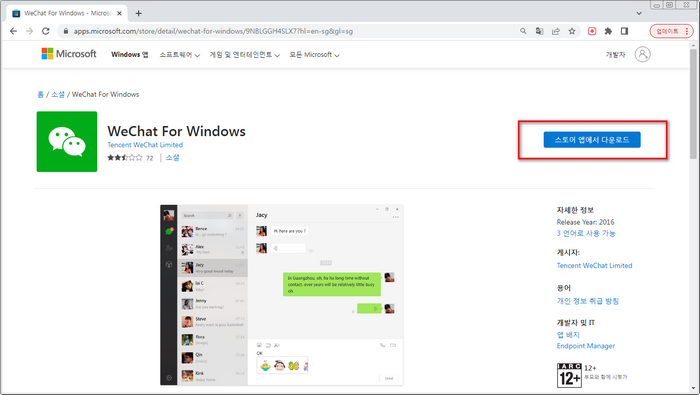
Task: Expand the 모든 Microsoft dropdown
Action: [x=314, y=54]
